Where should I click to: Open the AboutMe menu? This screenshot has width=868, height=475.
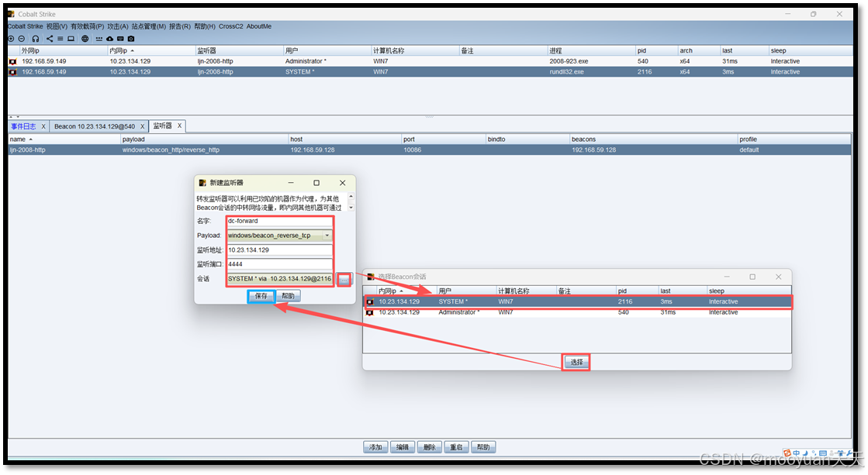(x=259, y=26)
